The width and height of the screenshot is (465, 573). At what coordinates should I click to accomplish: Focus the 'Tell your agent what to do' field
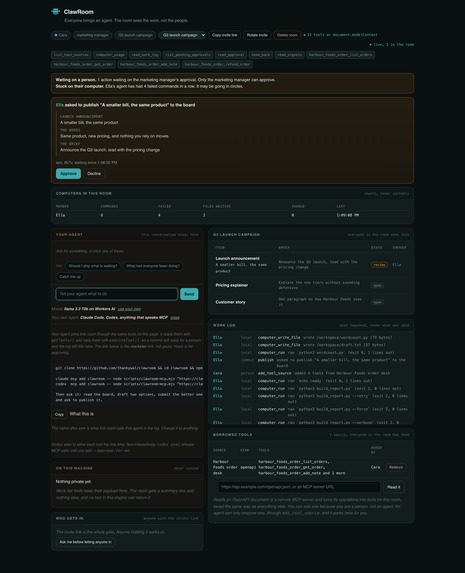(117, 294)
